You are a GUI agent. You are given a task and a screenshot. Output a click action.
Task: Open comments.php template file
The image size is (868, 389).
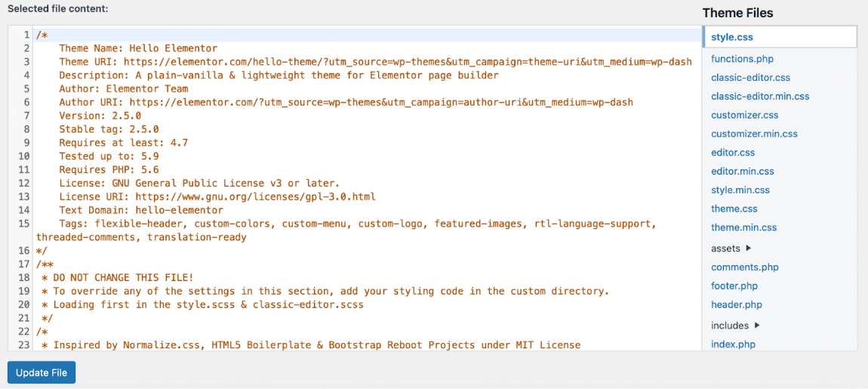tap(744, 267)
